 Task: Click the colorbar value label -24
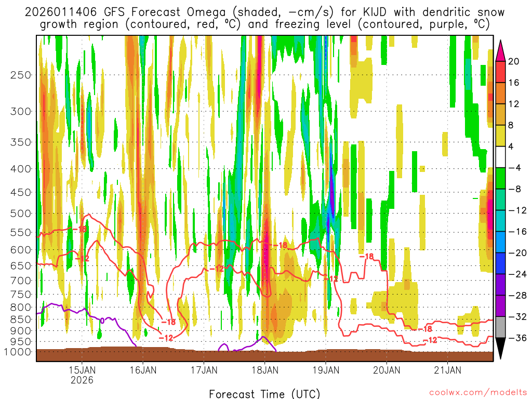[x=517, y=274]
